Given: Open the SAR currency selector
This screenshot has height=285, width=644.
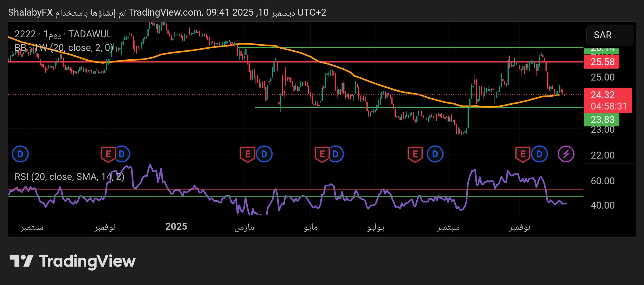Looking at the screenshot, I should 610,35.
